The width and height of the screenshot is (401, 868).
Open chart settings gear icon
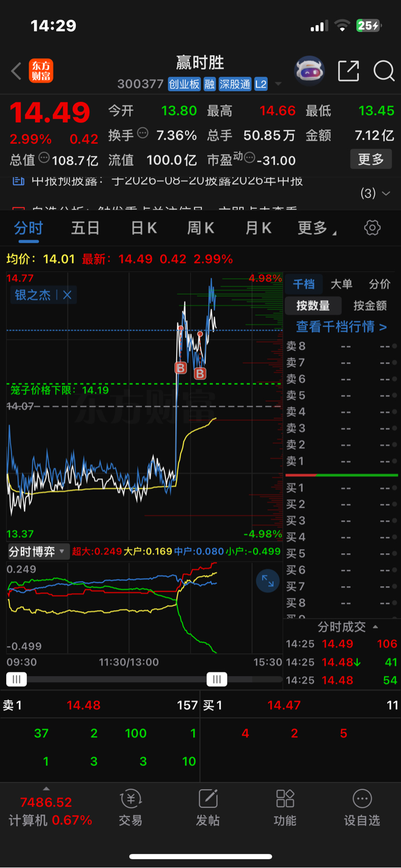pyautogui.click(x=372, y=228)
